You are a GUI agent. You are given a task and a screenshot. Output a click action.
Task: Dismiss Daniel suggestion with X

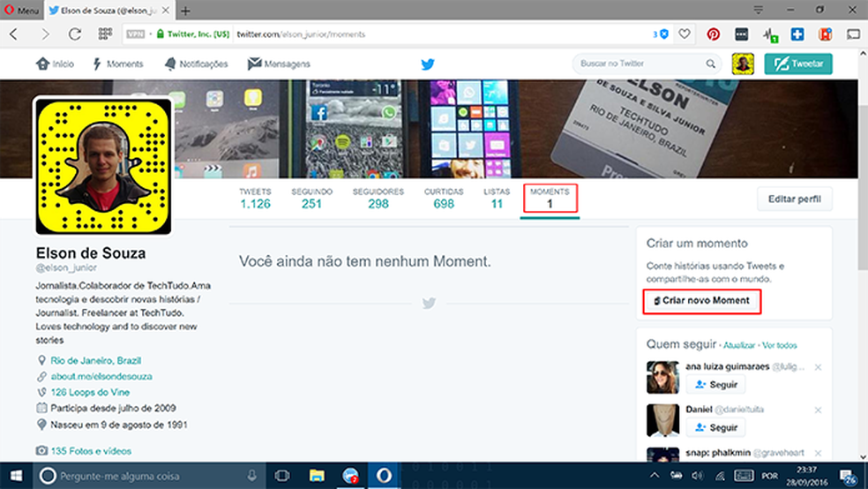pos(818,410)
